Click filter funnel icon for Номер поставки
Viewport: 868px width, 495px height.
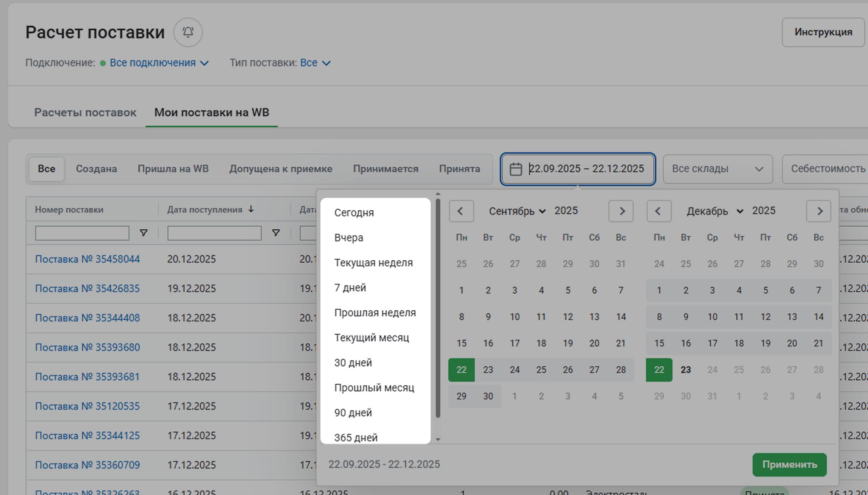coord(144,233)
